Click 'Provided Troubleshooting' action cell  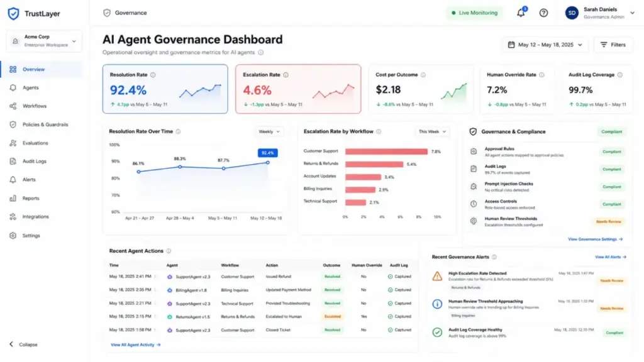288,304
